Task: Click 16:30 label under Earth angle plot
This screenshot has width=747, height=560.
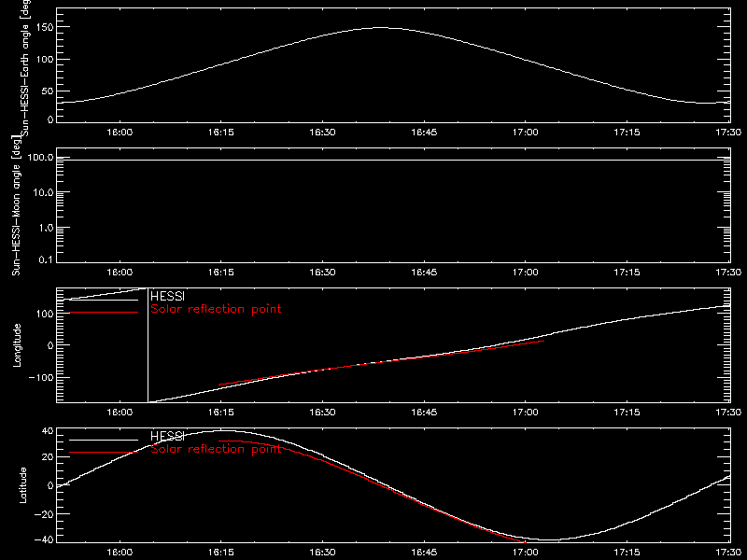Action: point(322,133)
